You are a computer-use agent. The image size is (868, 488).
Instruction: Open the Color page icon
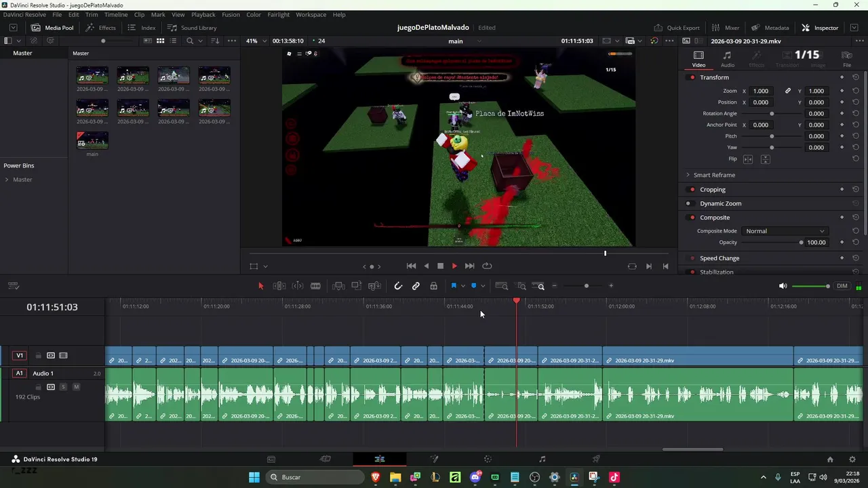click(x=488, y=459)
